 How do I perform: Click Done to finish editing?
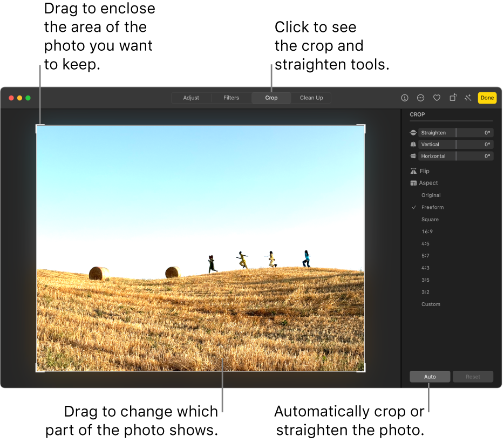[487, 98]
